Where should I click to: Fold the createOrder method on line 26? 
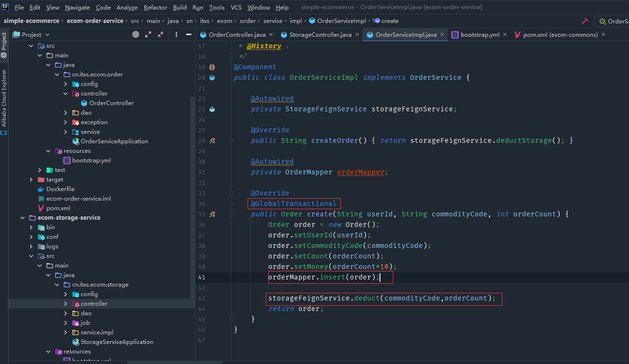pyautogui.click(x=231, y=140)
